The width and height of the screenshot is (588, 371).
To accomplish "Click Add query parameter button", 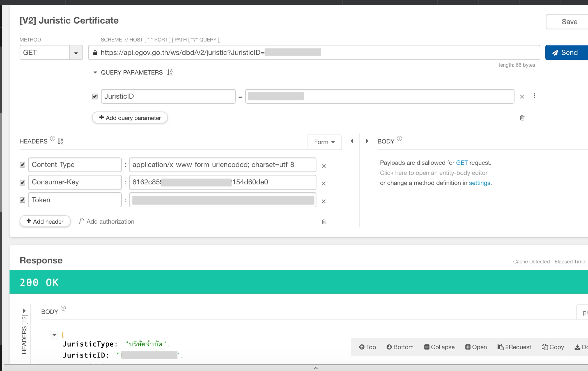I will click(x=130, y=117).
